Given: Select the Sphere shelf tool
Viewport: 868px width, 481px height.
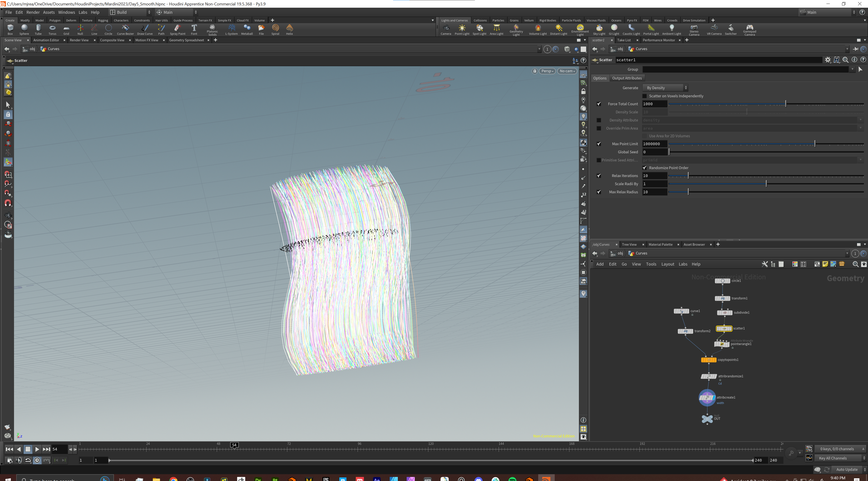Looking at the screenshot, I should pyautogui.click(x=24, y=30).
